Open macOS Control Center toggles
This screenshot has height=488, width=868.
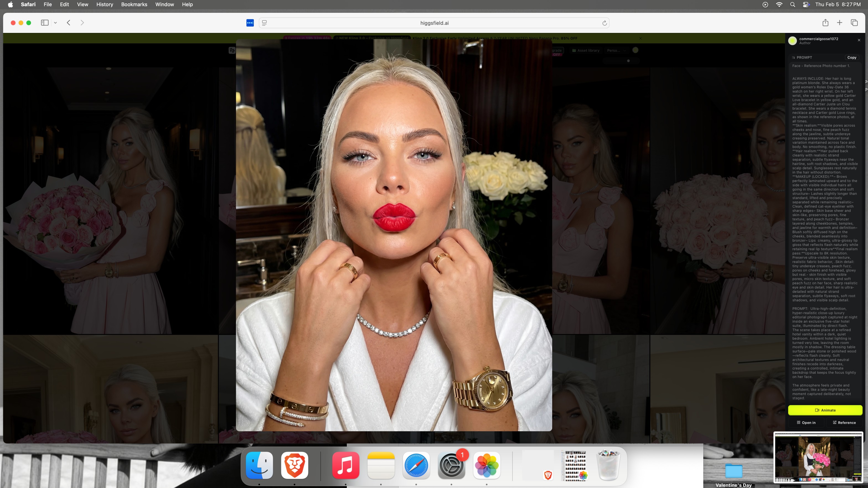coord(806,4)
